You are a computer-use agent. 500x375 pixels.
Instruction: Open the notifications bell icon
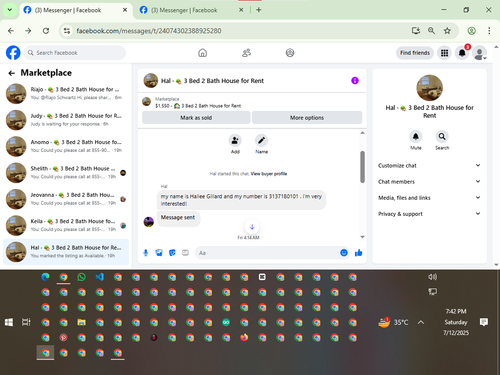[x=462, y=53]
